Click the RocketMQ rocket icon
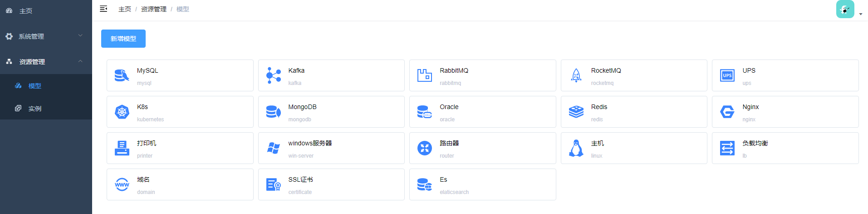 click(576, 75)
